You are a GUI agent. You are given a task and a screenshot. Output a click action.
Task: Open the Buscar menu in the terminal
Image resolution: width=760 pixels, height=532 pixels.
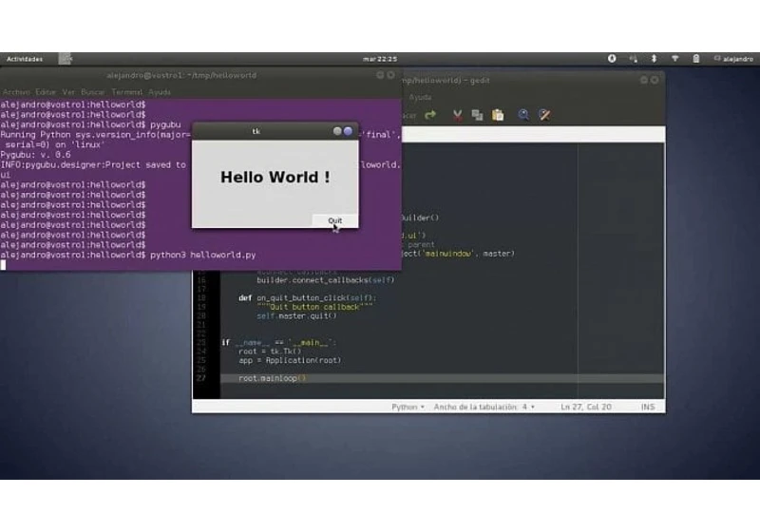pos(92,92)
